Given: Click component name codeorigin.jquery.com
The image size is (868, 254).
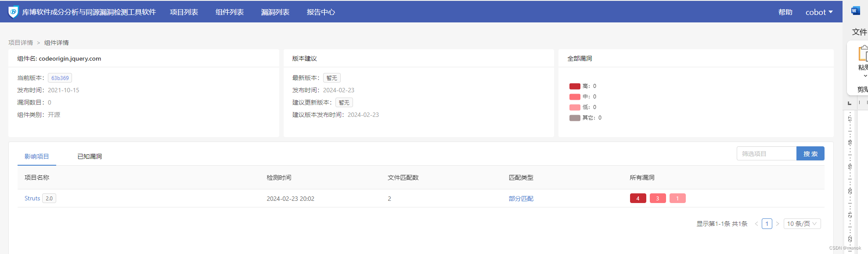Looking at the screenshot, I should point(70,58).
